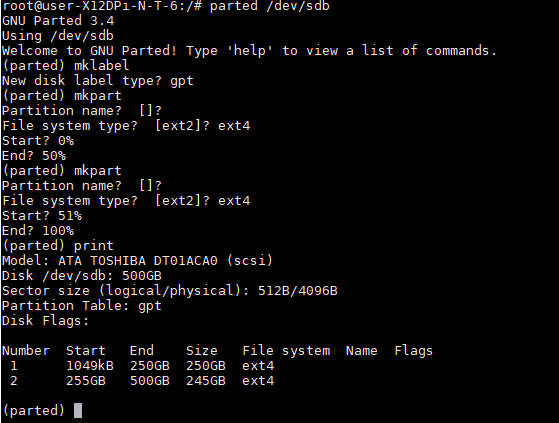This screenshot has height=423, width=559.
Task: Click 'New disk label type? gpt' line
Action: pos(98,81)
